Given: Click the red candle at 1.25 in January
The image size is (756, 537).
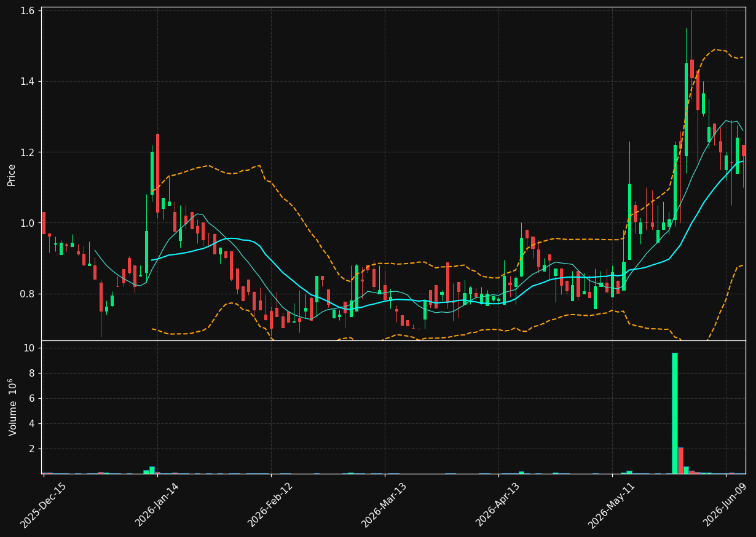Looking at the screenshot, I should pos(157,173).
